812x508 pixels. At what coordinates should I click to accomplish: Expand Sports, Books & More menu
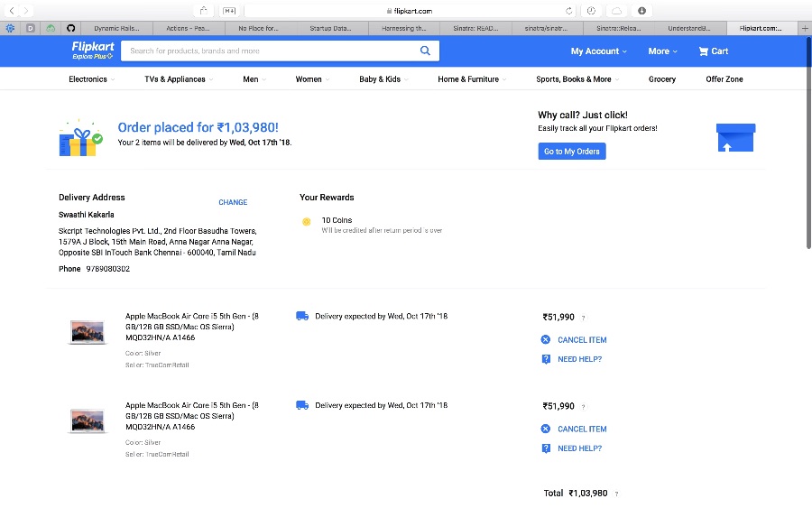577,79
